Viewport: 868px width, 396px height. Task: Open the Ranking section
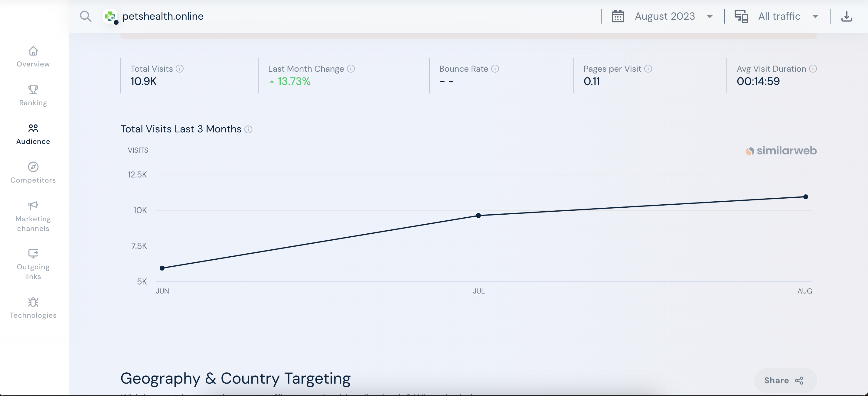[x=33, y=95]
